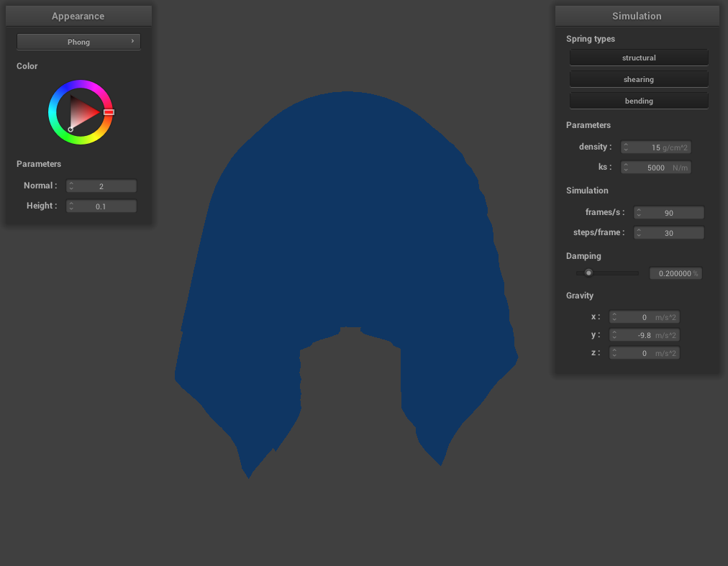Click the Simulation panel title bar
Screen dimensions: 728x566
[637, 16]
